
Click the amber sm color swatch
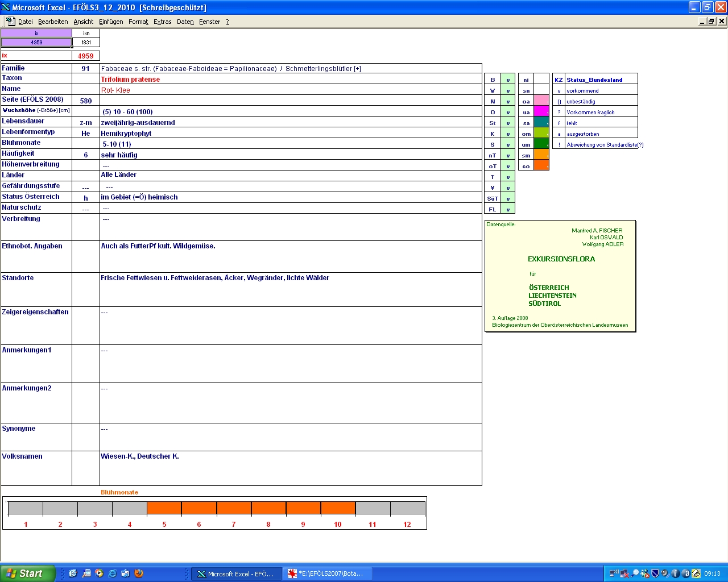coord(541,155)
